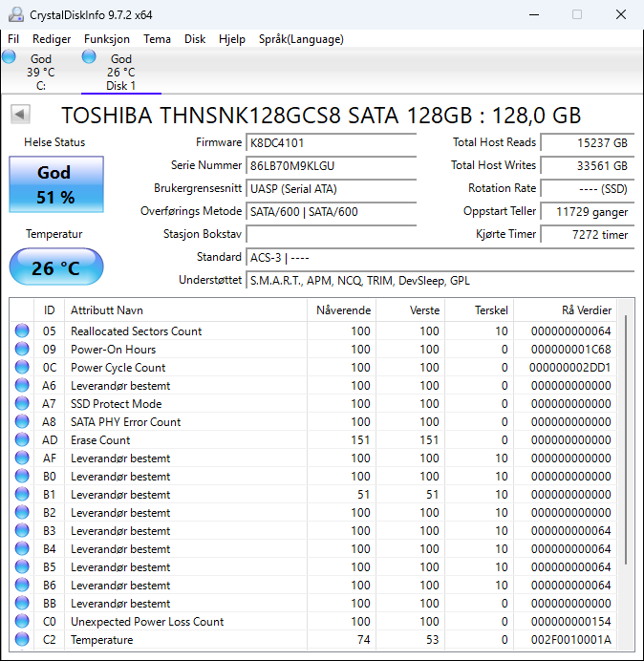This screenshot has width=644, height=661.
Task: Open the Funksjon menu
Action: click(107, 39)
